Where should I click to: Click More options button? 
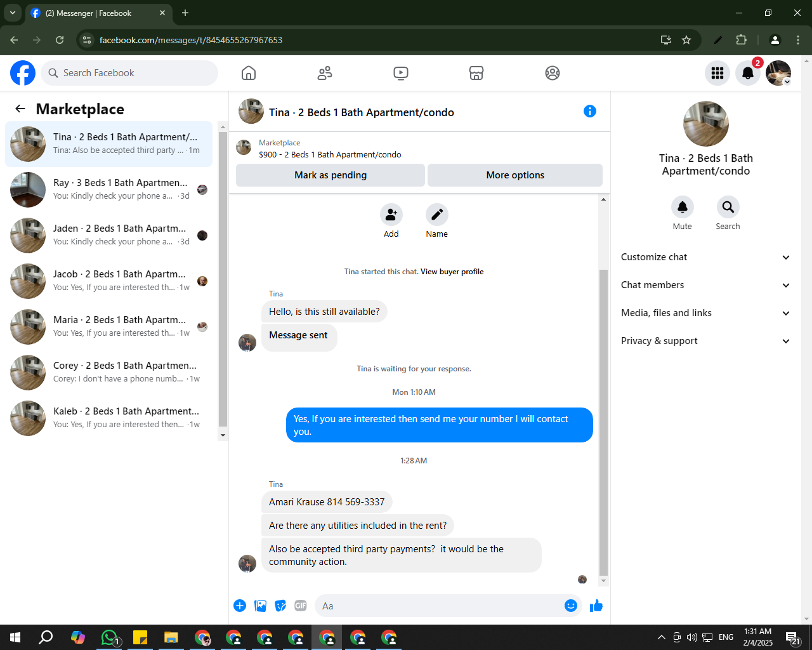click(x=515, y=175)
